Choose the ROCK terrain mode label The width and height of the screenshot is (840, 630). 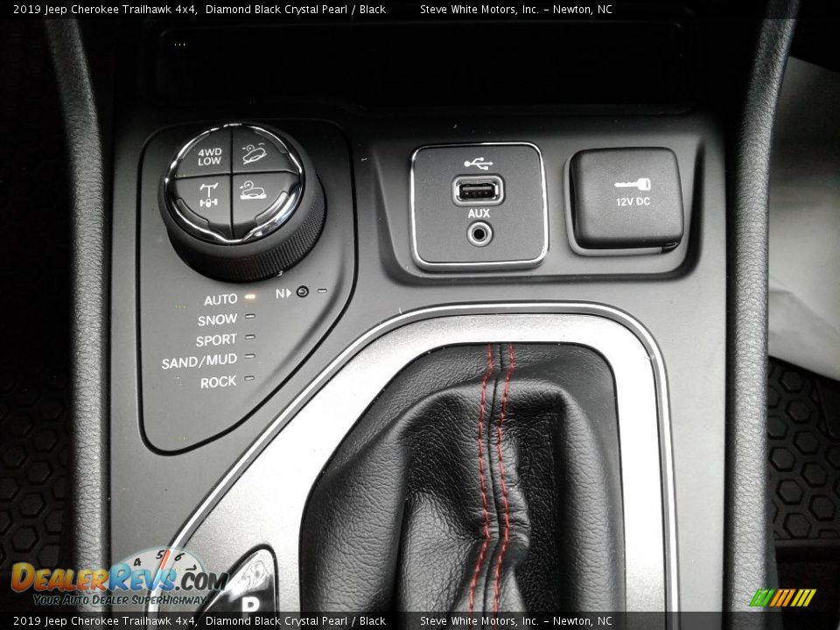(218, 382)
